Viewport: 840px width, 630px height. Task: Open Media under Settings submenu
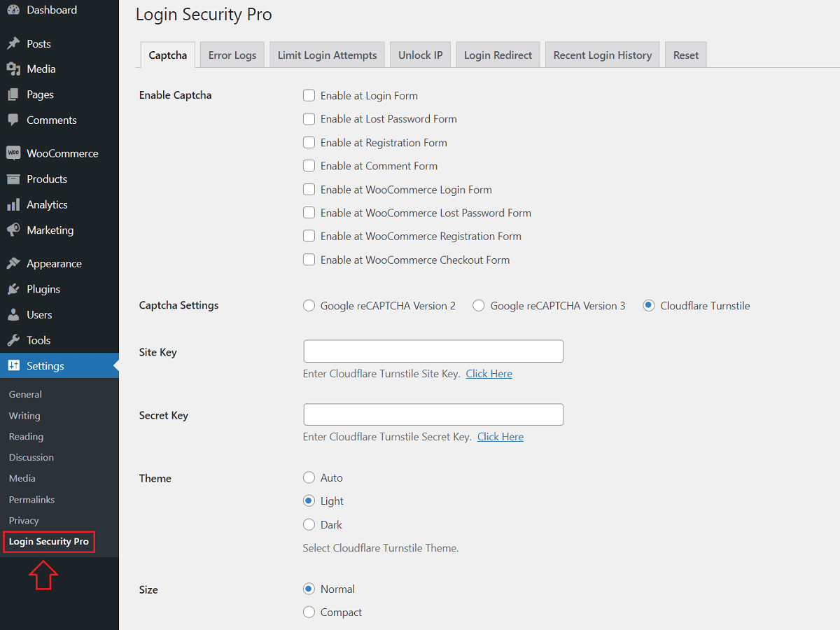(22, 478)
